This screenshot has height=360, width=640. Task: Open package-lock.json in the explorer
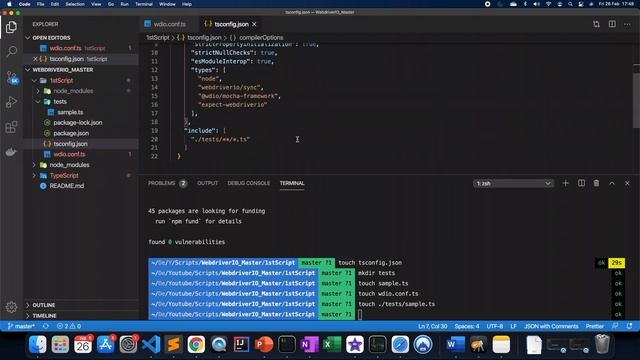(78, 122)
